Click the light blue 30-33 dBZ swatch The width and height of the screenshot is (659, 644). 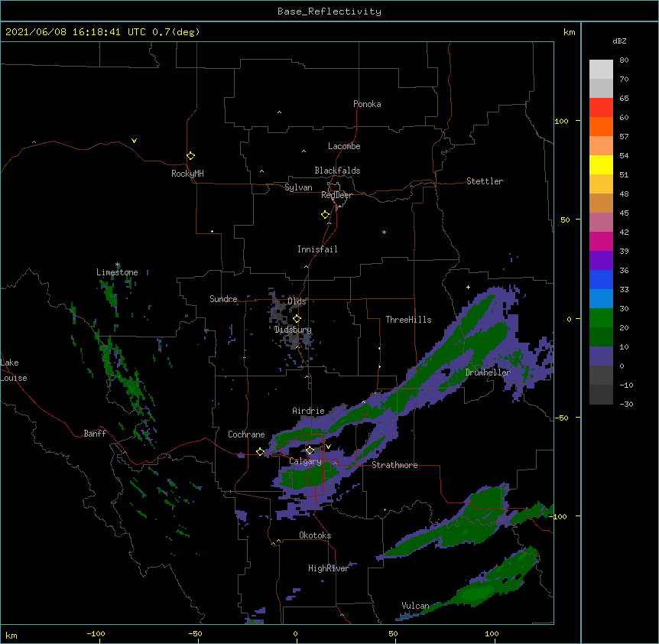(x=601, y=298)
